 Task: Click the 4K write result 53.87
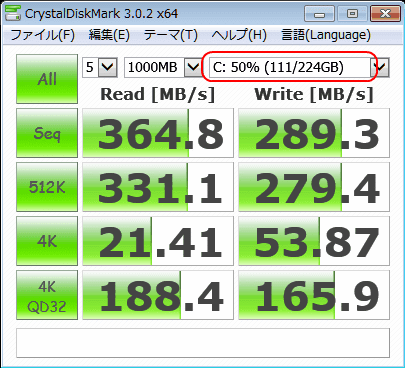click(314, 241)
